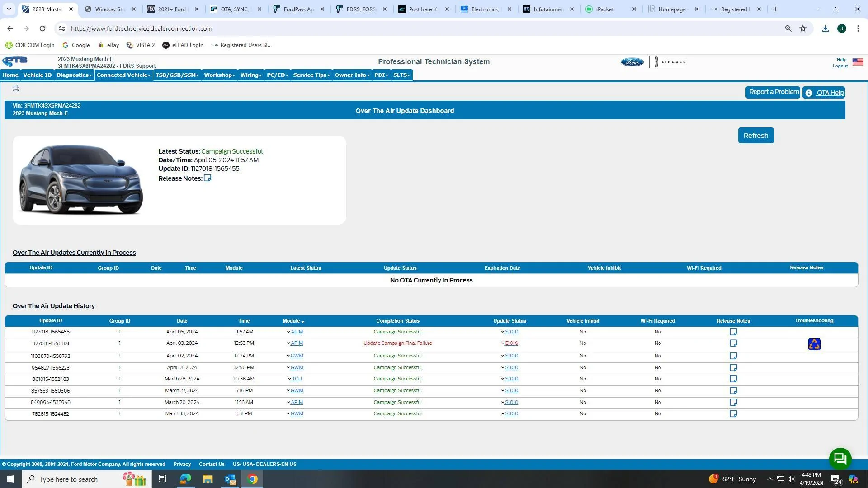
Task: Open release notes for update 782815-1524432
Action: point(733,414)
